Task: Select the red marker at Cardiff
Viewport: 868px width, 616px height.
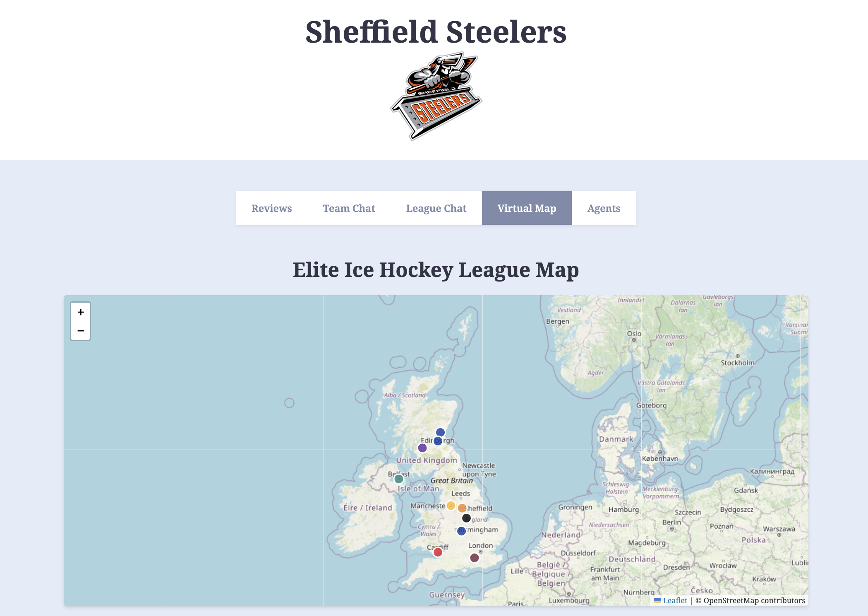Action: 438,552
